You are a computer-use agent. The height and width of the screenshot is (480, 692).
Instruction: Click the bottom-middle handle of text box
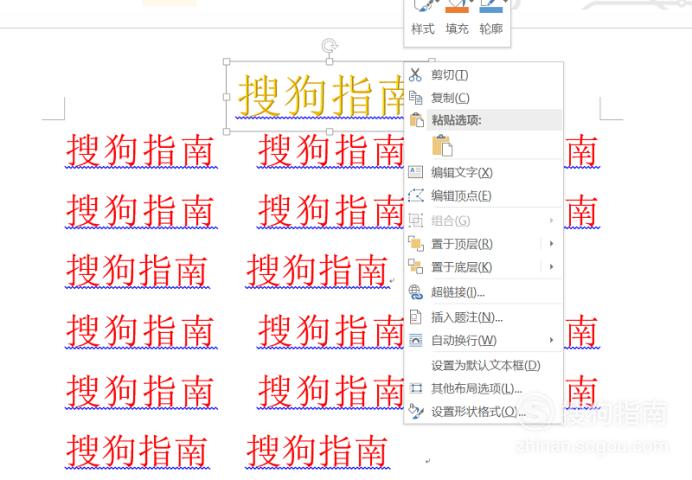pos(329,131)
